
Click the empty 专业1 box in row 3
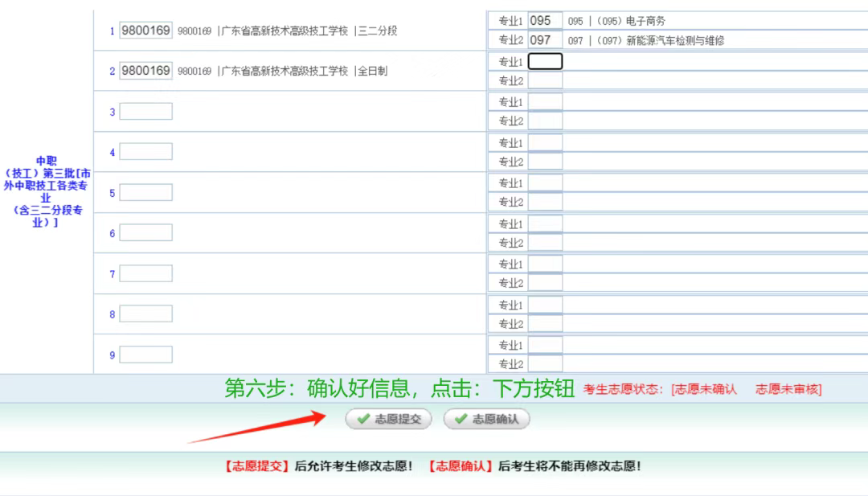tap(544, 101)
